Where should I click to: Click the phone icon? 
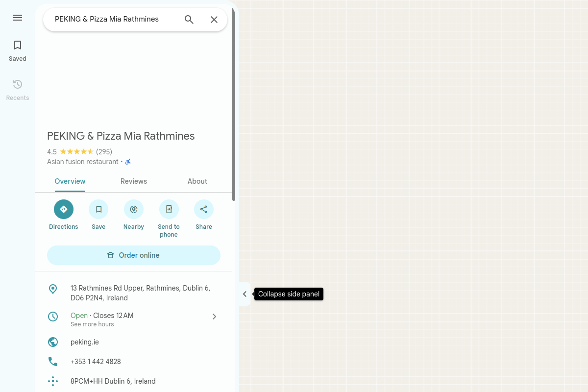coord(53,362)
